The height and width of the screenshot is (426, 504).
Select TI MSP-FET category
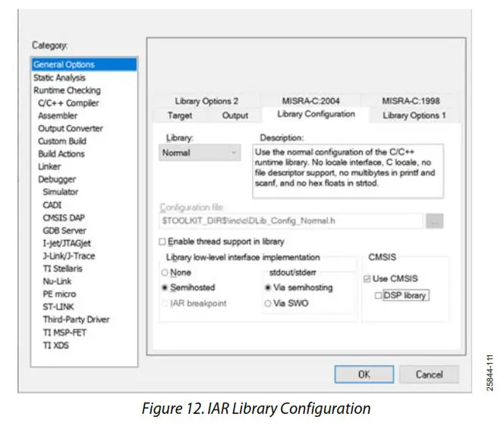tap(65, 333)
